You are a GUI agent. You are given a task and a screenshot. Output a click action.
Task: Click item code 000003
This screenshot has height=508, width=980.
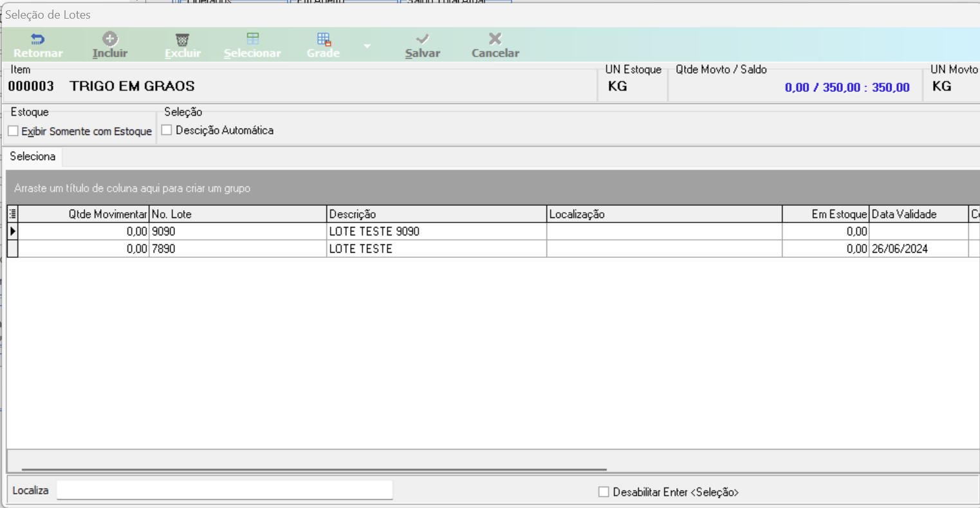(x=31, y=86)
